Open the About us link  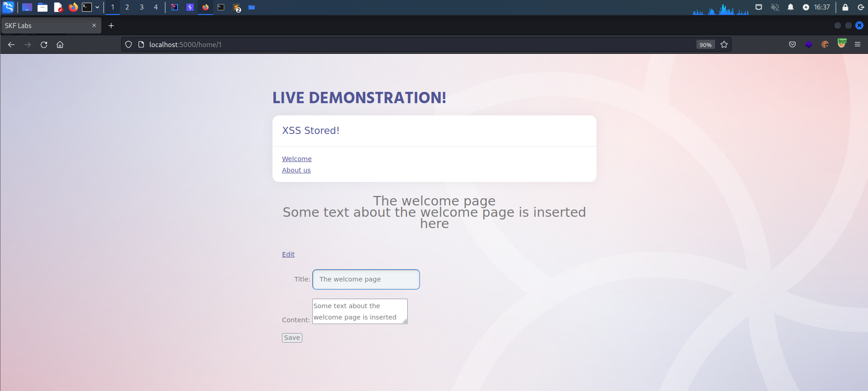296,170
